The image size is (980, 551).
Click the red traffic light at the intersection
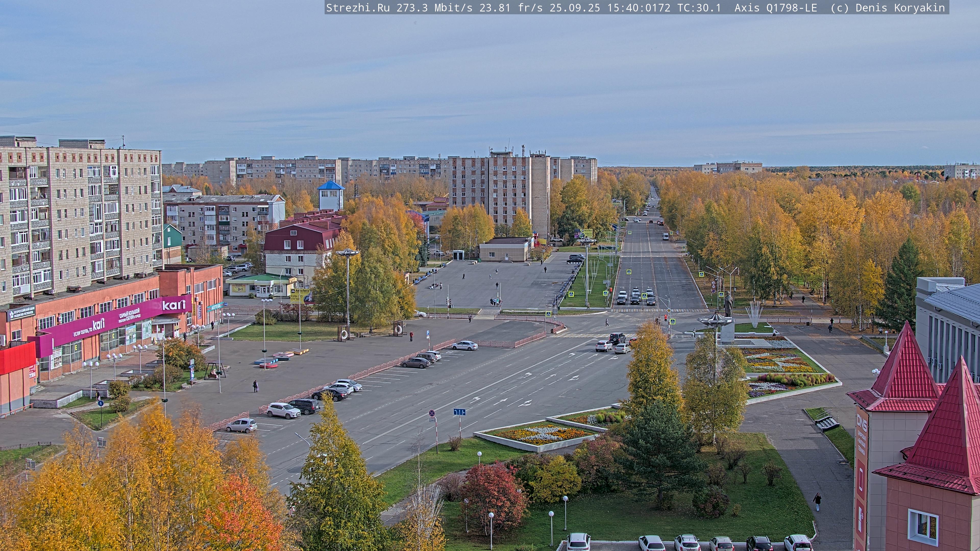click(665, 317)
